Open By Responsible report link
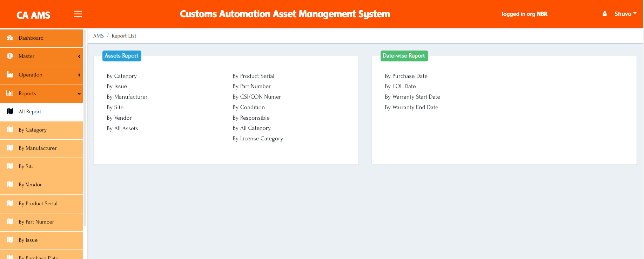The width and height of the screenshot is (644, 259). [251, 118]
